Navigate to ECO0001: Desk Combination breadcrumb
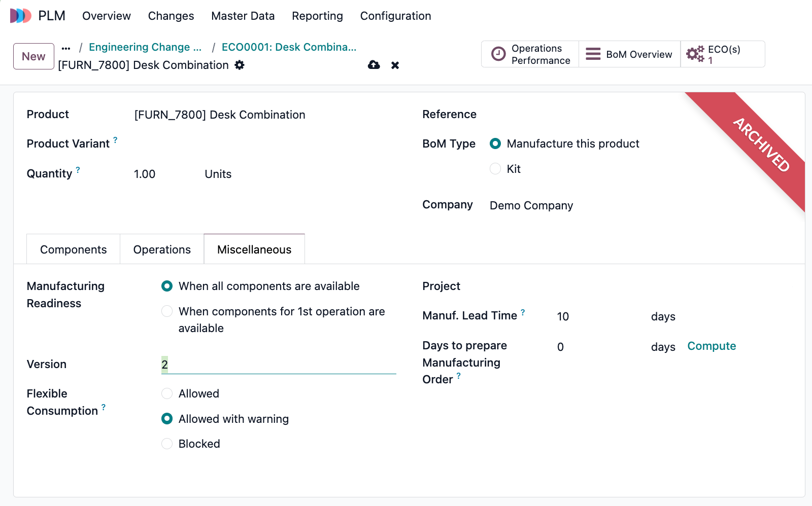This screenshot has height=506, width=812. pos(289,47)
